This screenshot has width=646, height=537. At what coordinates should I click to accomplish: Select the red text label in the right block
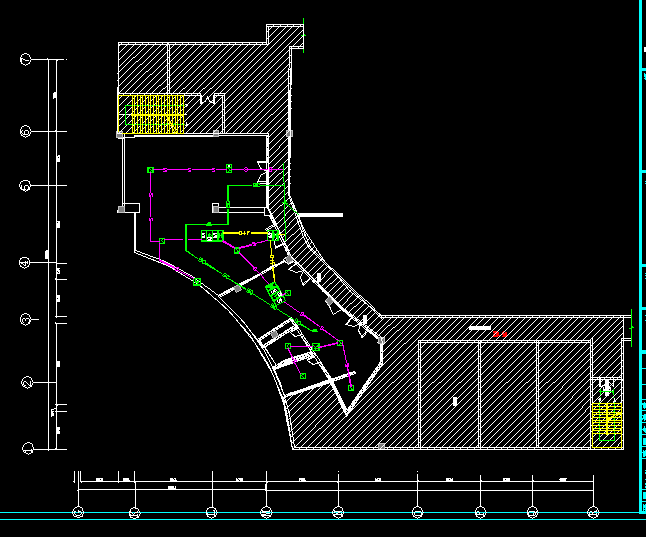[x=501, y=335]
